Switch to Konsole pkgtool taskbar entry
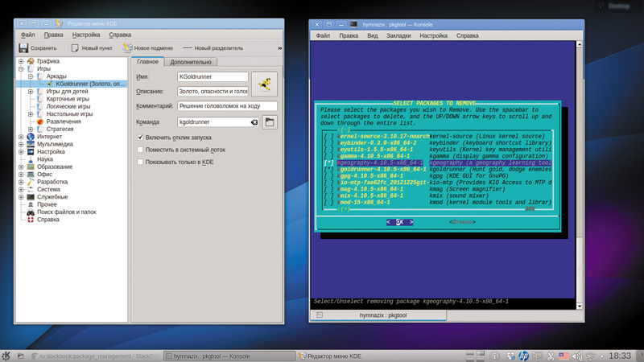644x362 pixels. pos(229,356)
